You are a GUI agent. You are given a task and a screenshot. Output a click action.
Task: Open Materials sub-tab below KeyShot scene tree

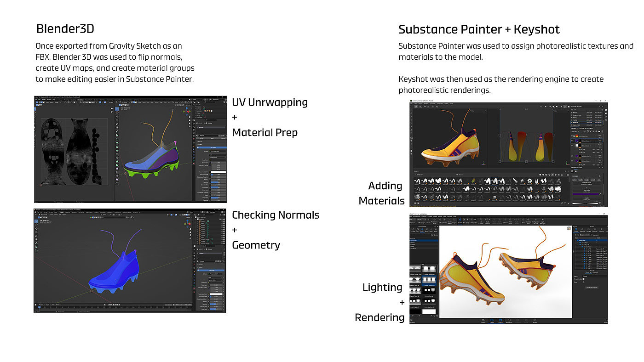[x=595, y=272]
